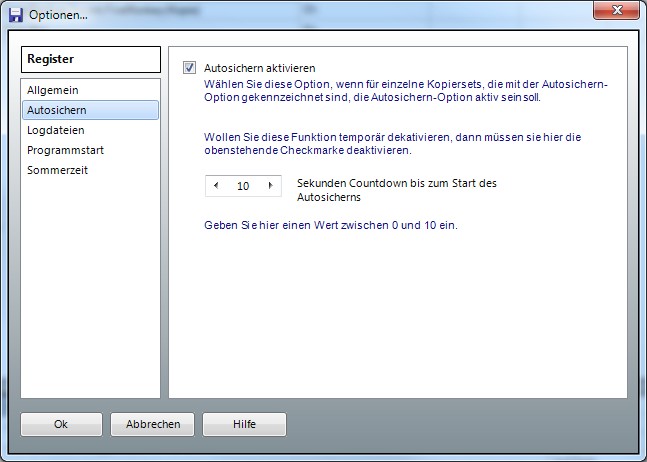Open help via the Hilfe button
This screenshot has height=462, width=647.
coord(244,424)
